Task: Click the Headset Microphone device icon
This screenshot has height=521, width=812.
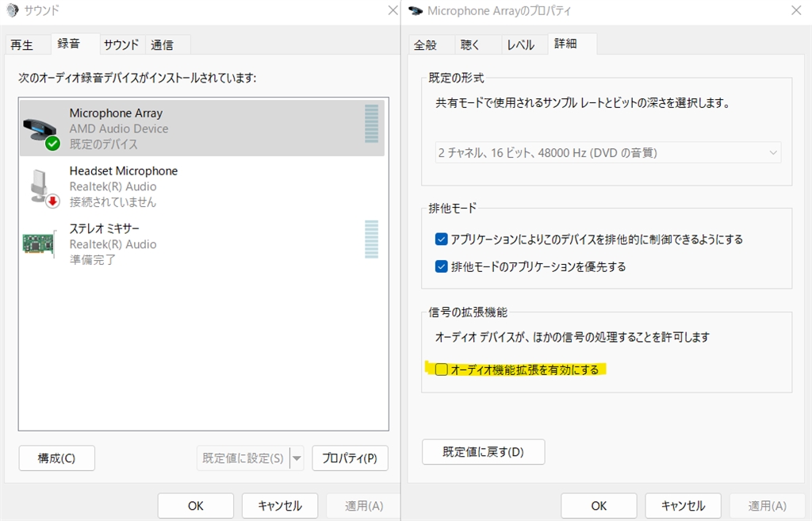Action: pos(40,187)
